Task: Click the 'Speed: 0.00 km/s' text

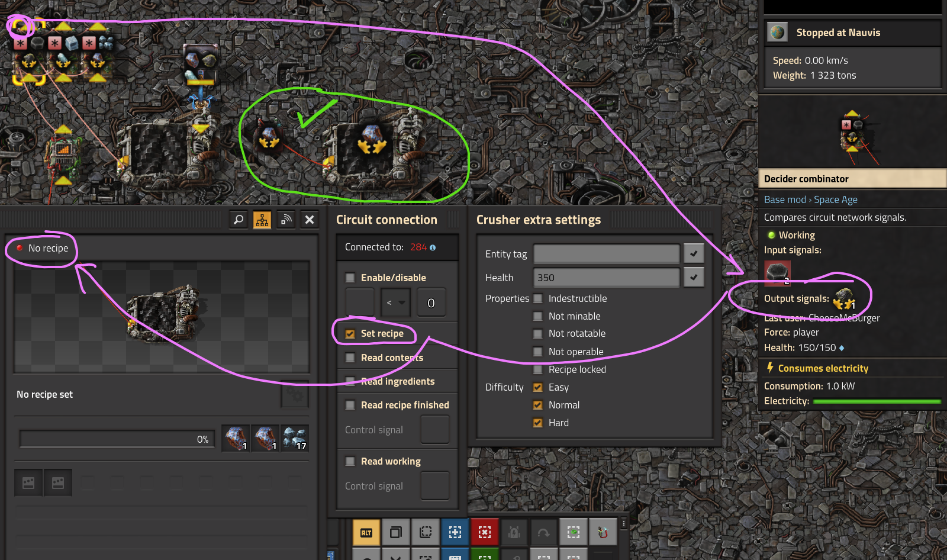Action: click(x=810, y=60)
